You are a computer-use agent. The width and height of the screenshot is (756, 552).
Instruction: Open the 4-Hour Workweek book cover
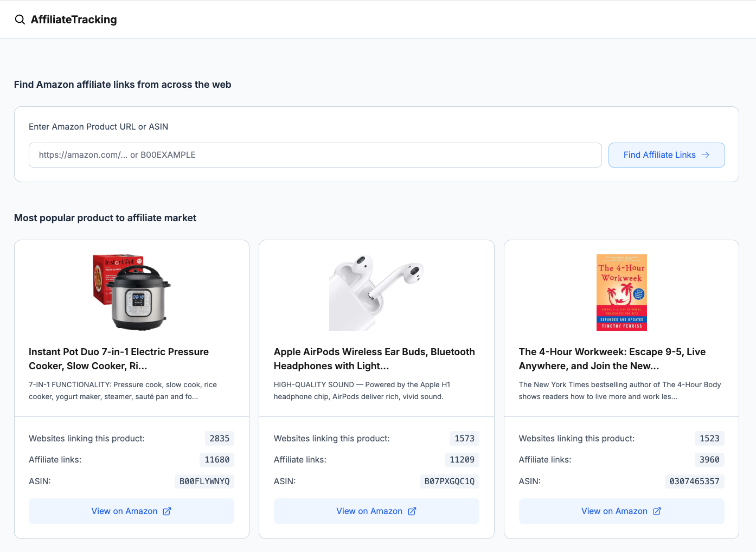coord(622,292)
